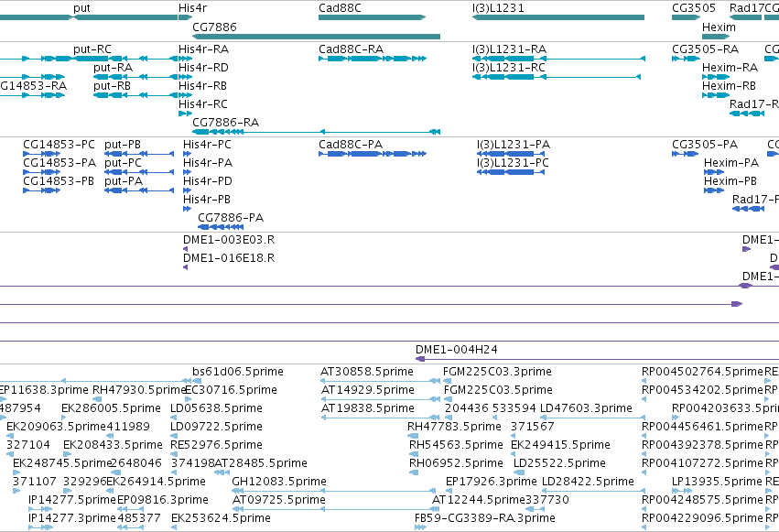
Task: Click the Hexim gene label in top track
Action: pyautogui.click(x=719, y=27)
